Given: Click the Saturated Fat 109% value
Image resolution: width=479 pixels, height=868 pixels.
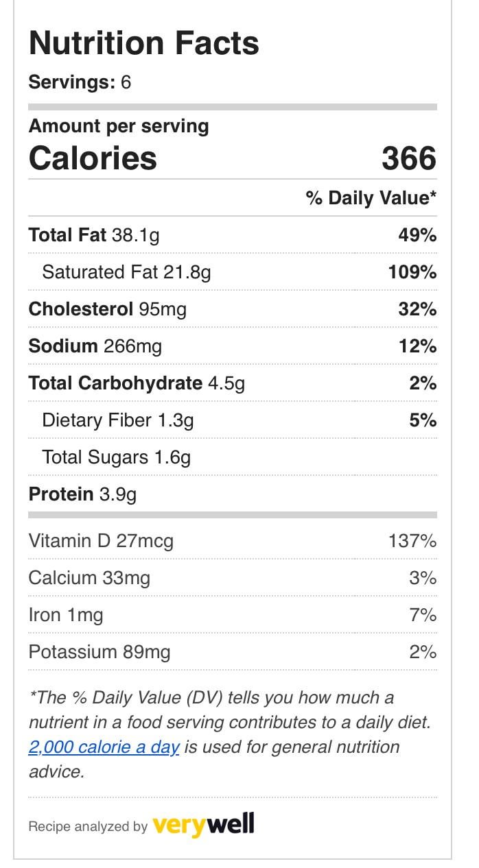Looking at the screenshot, I should [x=412, y=272].
